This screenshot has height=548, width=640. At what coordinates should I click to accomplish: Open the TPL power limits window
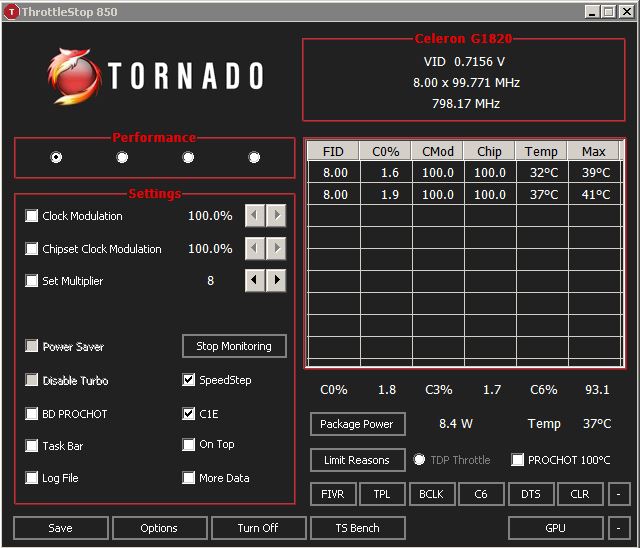coord(382,494)
